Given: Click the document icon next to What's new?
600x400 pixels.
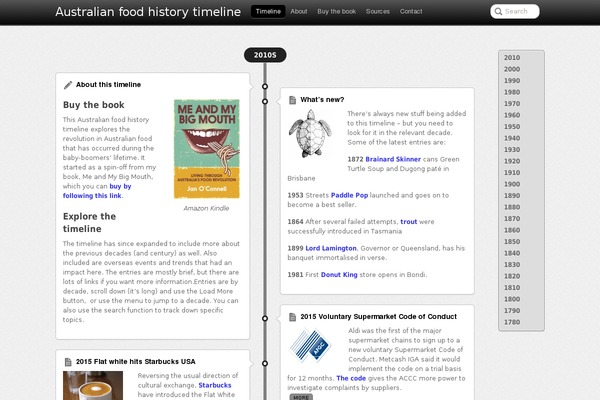Looking at the screenshot, I should 292,100.
